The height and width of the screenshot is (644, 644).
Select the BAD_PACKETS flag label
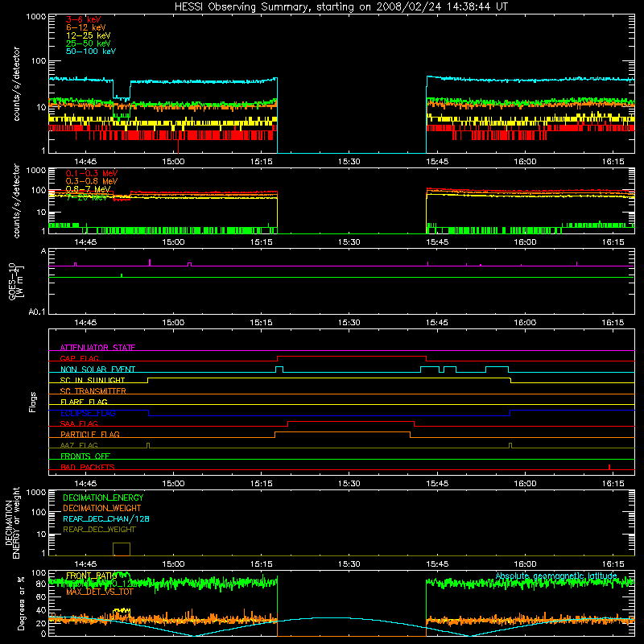pos(88,467)
